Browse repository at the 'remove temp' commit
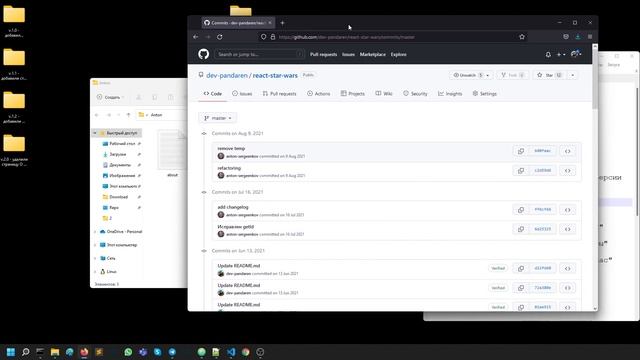640x360 pixels. (568, 151)
